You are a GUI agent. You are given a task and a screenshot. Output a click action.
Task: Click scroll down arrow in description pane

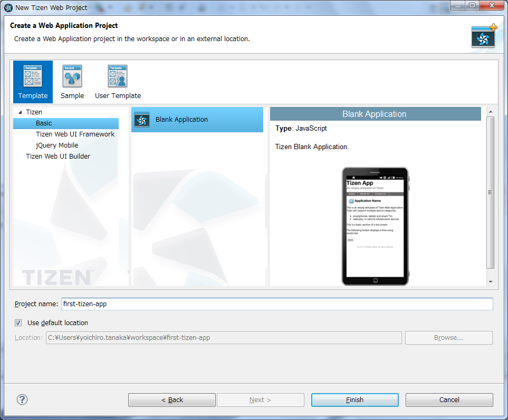491,282
